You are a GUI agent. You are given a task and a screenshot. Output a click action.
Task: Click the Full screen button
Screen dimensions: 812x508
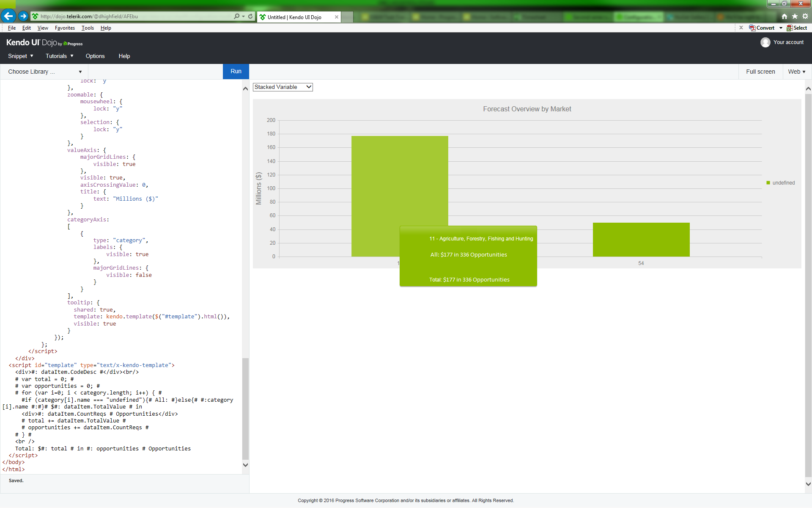click(760, 72)
